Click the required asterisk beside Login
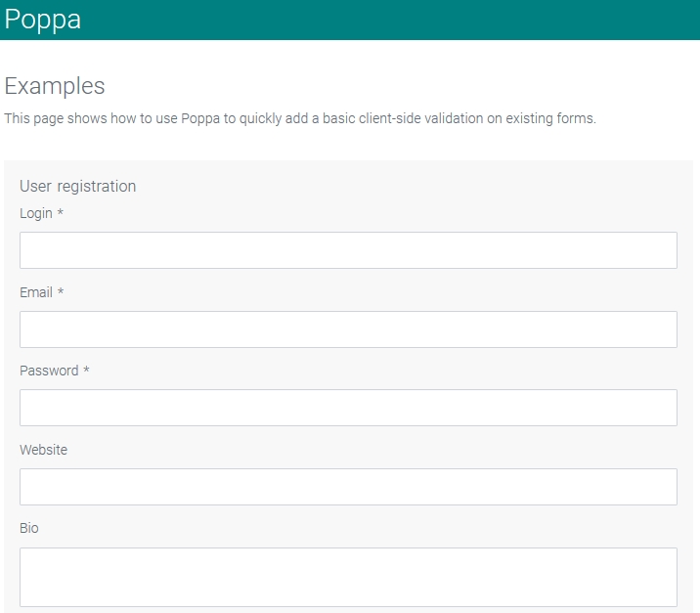This screenshot has width=700, height=613. pos(61,212)
